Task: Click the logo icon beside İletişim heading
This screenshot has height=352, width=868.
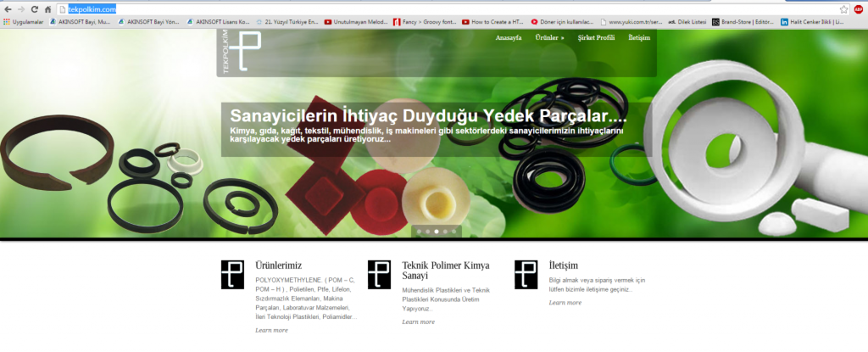Action: pyautogui.click(x=526, y=275)
